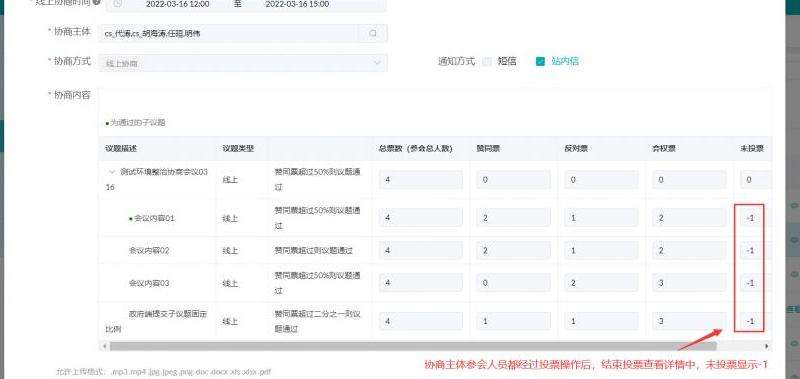The width and height of the screenshot is (800, 379).
Task: Click the 协商内容 field label
Action: click(72, 95)
